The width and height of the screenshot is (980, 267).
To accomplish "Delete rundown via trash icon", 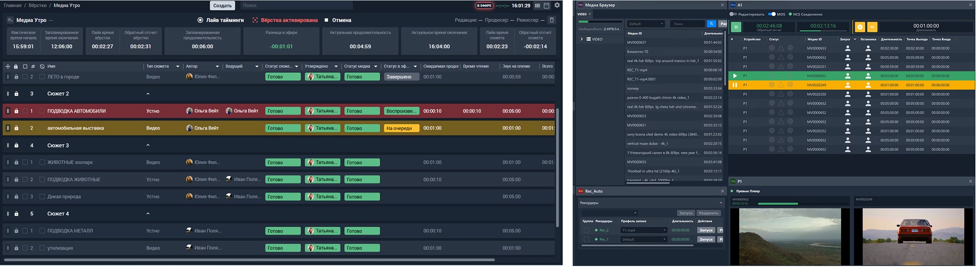I will (x=551, y=20).
